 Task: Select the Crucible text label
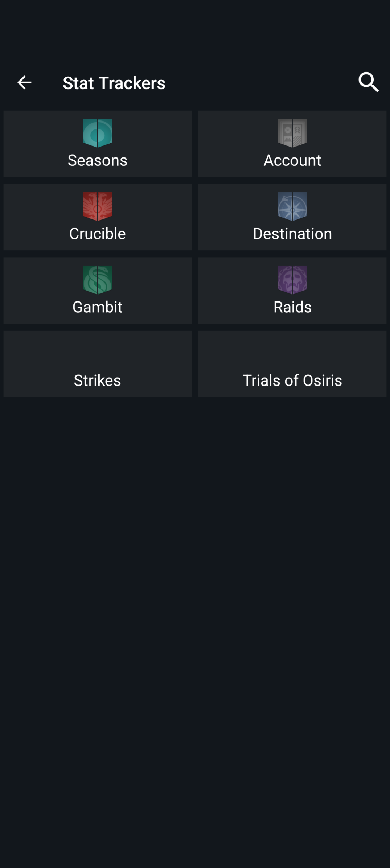coord(97,234)
